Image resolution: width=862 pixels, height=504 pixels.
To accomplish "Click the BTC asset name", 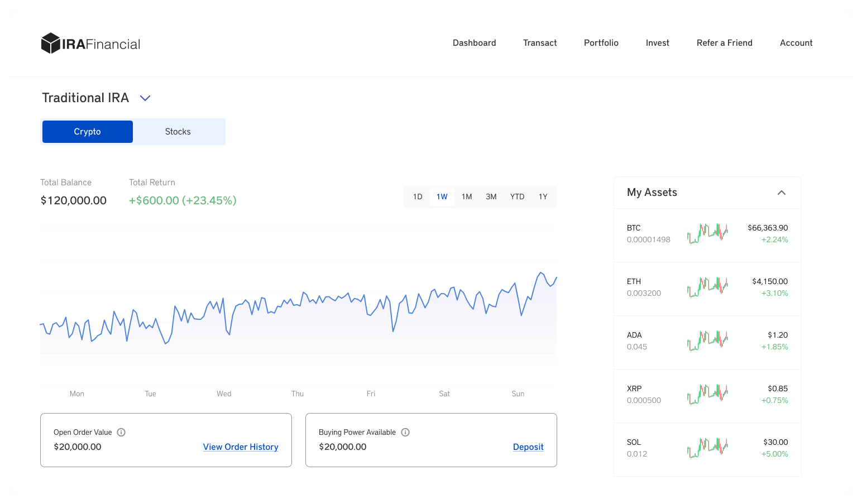I will point(634,228).
